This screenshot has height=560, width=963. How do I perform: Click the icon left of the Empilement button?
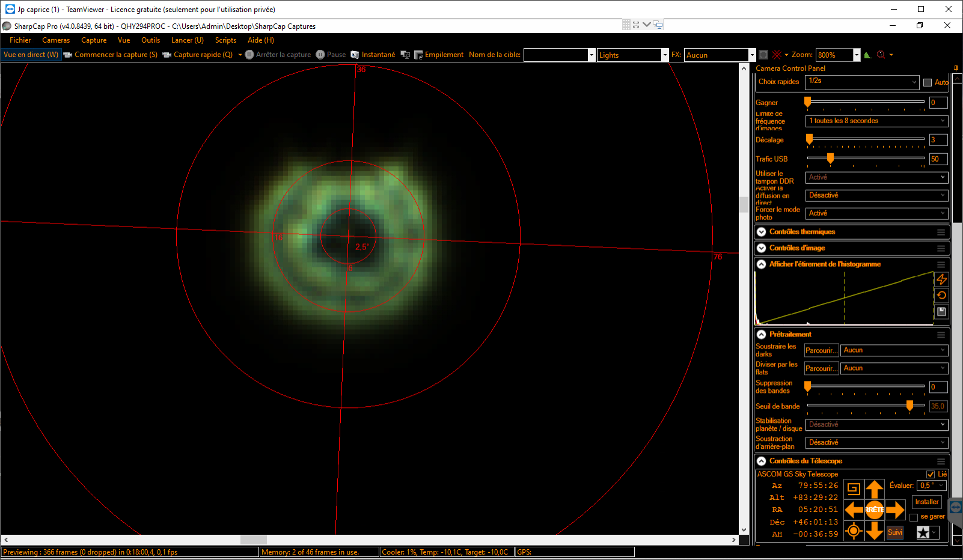coord(405,55)
